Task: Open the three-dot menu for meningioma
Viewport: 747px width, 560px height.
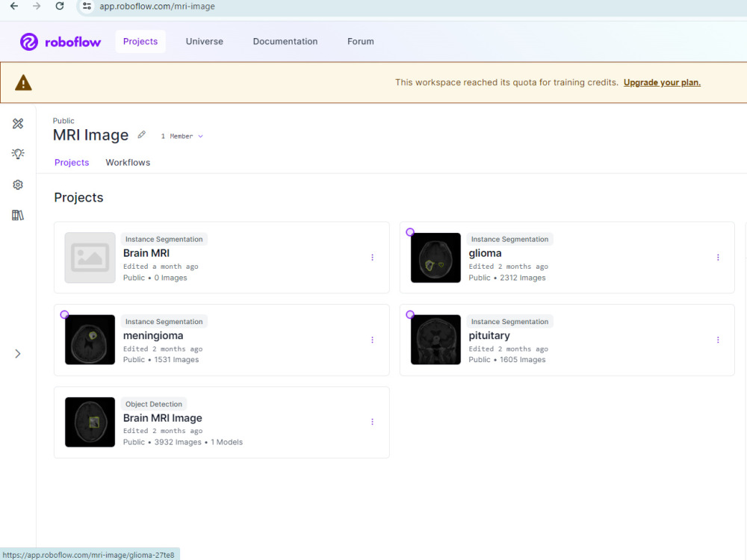Action: [x=372, y=340]
